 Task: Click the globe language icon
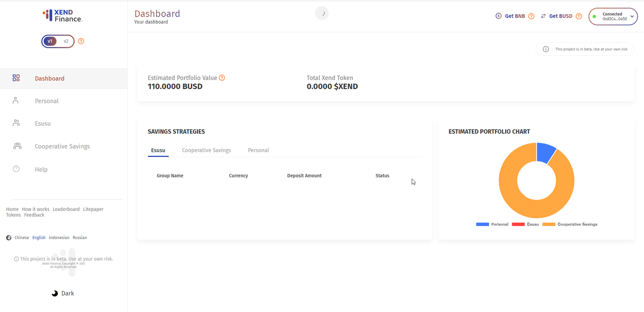[x=9, y=238]
